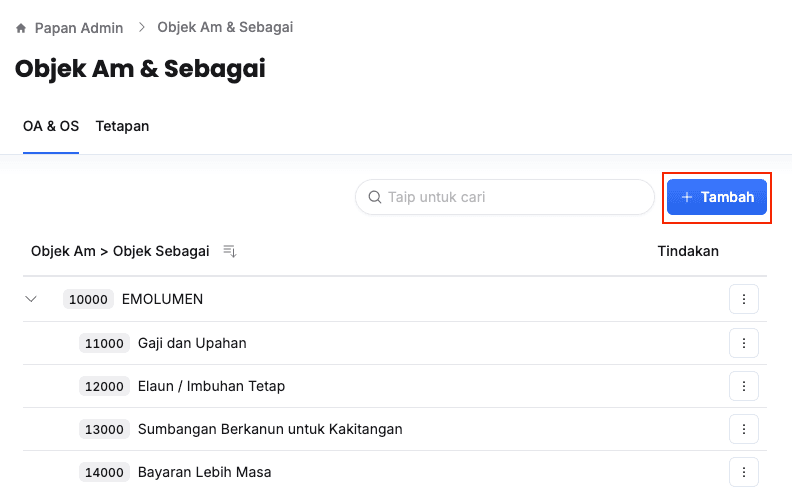The height and width of the screenshot is (490, 792).
Task: Click the 10000 EMOLUMEN row label
Action: [x=162, y=299]
